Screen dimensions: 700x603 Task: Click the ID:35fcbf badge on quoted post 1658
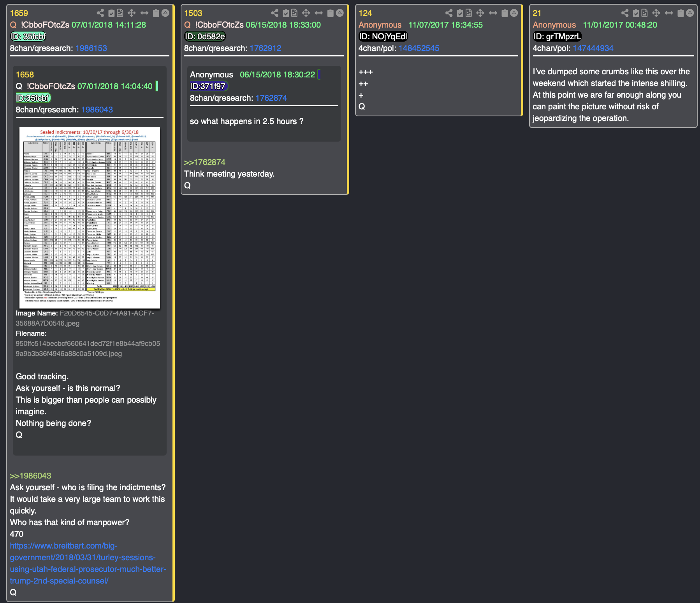[x=33, y=98]
